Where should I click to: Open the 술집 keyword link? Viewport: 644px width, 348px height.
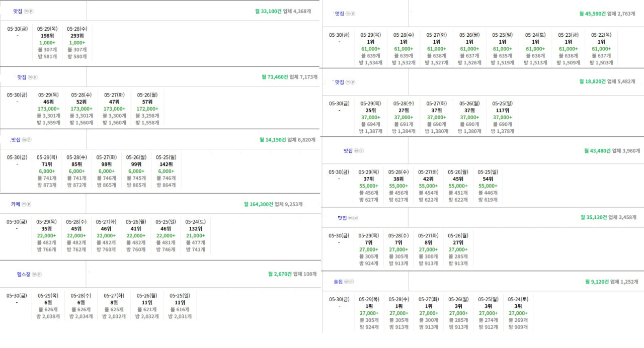[338, 282]
